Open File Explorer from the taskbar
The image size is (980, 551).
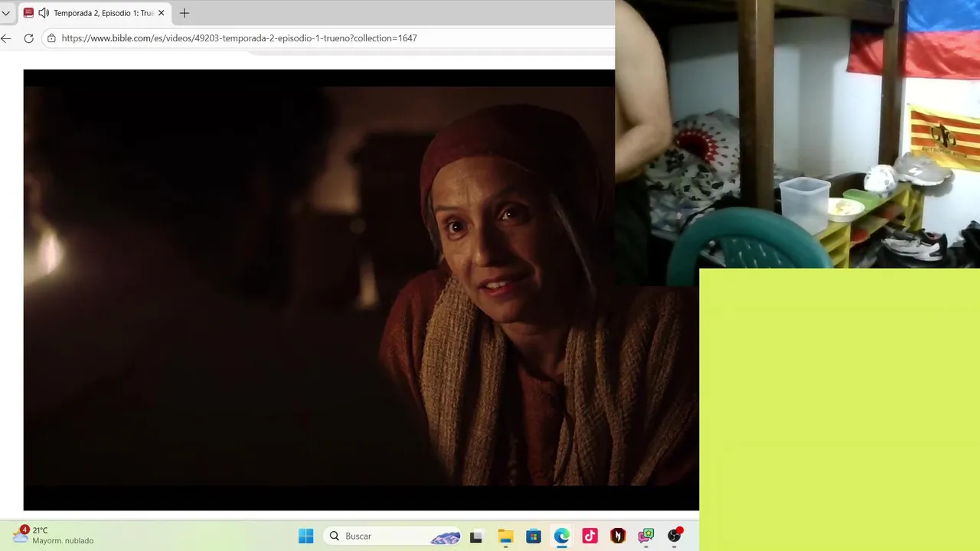click(505, 536)
